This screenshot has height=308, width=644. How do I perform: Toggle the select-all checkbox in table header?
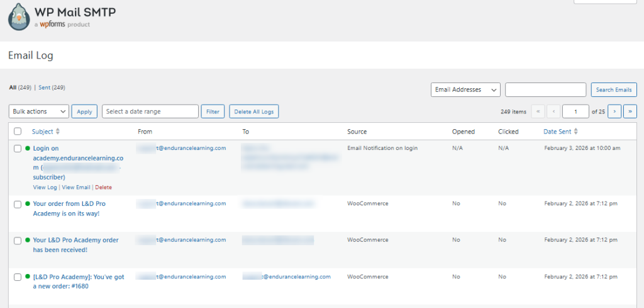pyautogui.click(x=18, y=131)
